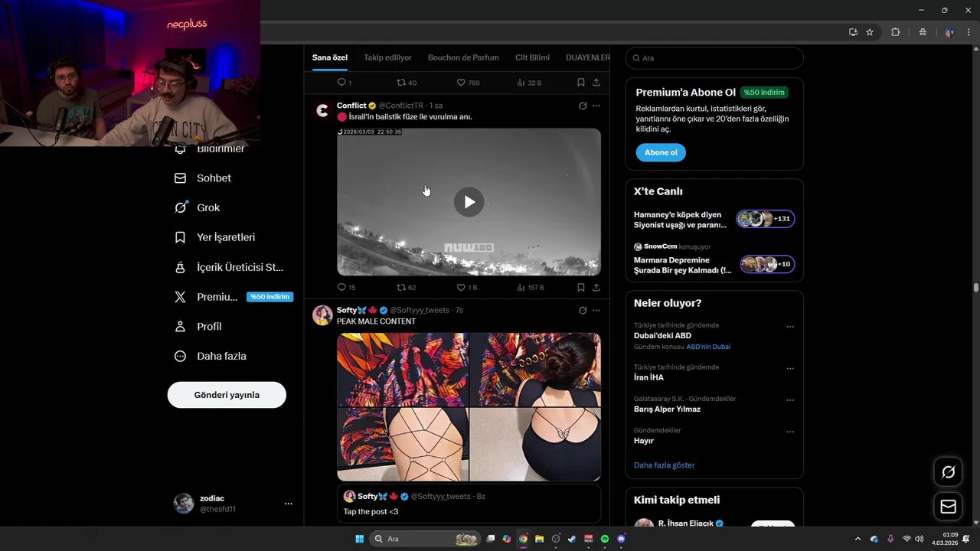Open Bouchon de Parfum tab
The height and width of the screenshot is (551, 980).
[463, 57]
